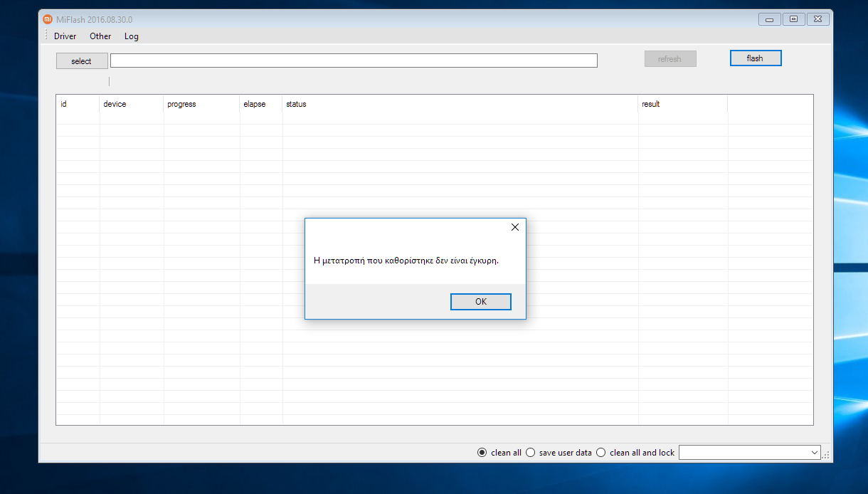Open the Log menu
This screenshot has width=868, height=494.
click(132, 36)
